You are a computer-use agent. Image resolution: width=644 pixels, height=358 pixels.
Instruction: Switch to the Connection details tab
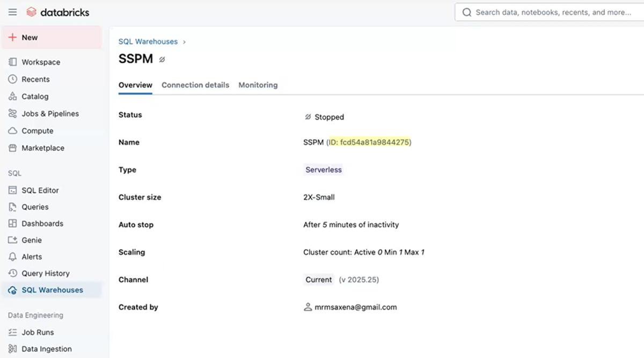(195, 85)
